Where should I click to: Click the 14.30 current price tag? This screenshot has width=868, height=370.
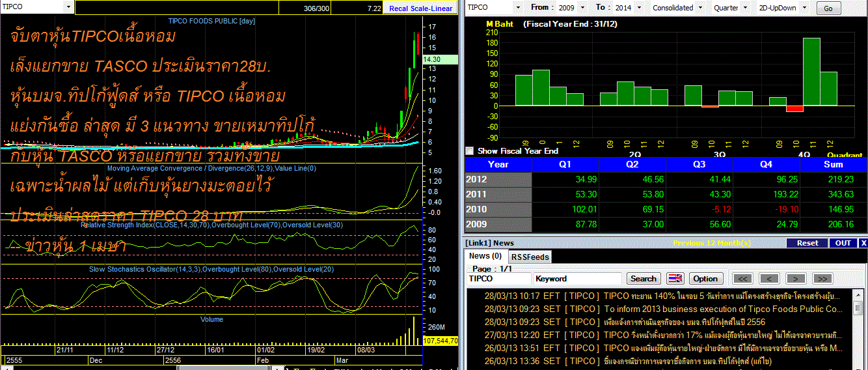440,59
